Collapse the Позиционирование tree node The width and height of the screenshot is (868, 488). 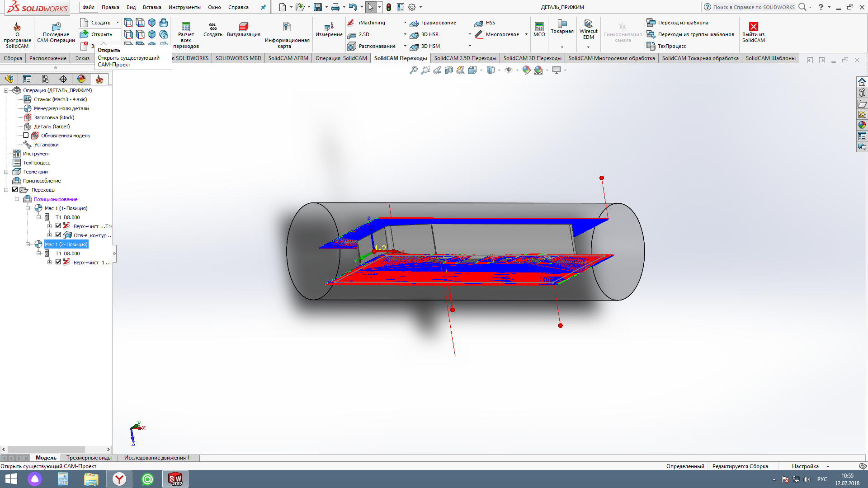pos(17,199)
